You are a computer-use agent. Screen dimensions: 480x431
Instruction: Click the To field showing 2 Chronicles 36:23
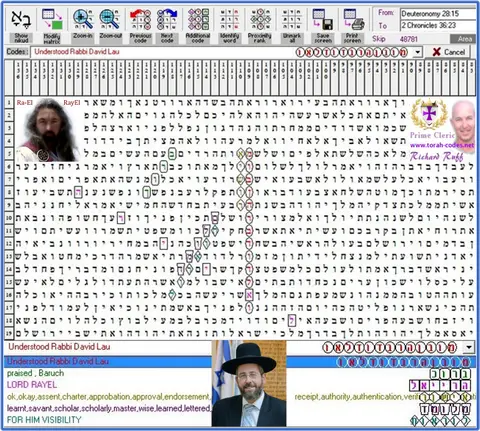point(438,25)
